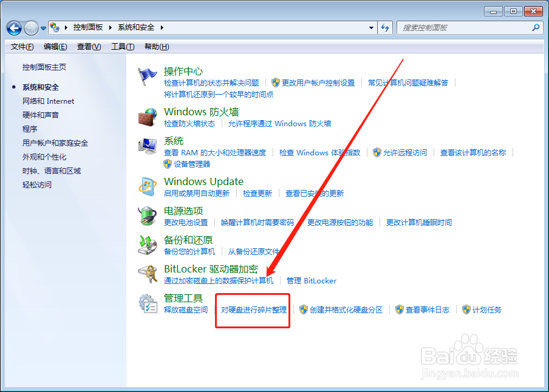Open 常见计算机问题疑难解答 link
This screenshot has width=549, height=392.
tap(408, 83)
